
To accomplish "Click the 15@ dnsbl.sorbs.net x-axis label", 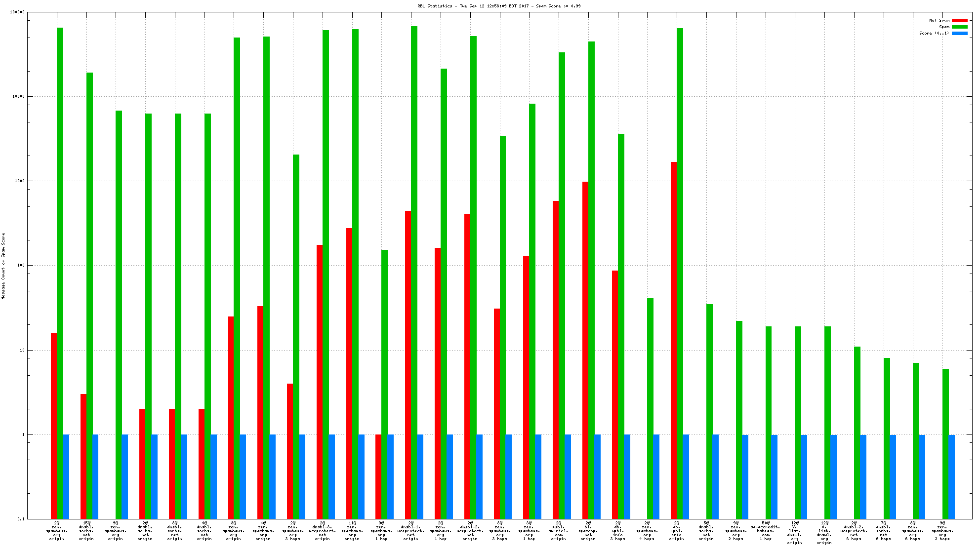I will (x=86, y=531).
